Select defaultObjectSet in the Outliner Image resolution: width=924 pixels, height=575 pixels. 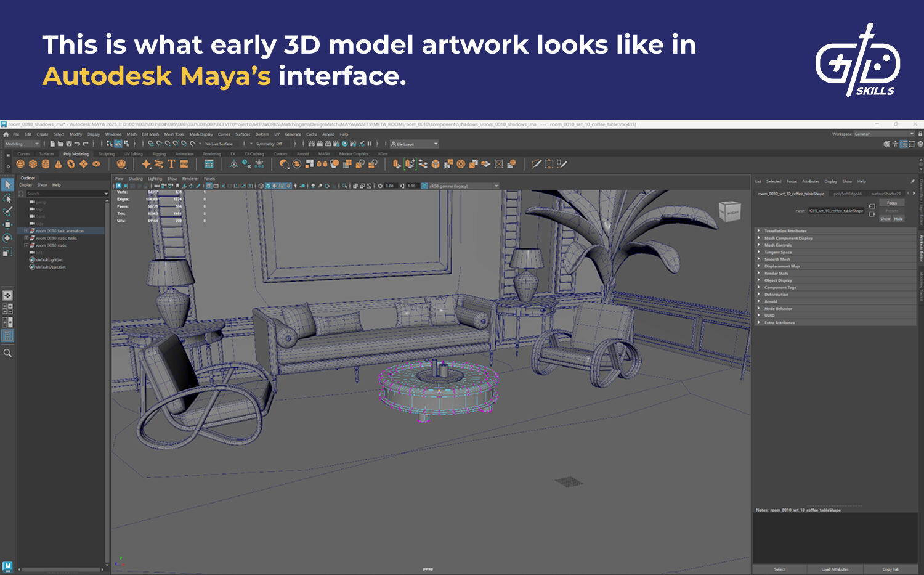52,267
